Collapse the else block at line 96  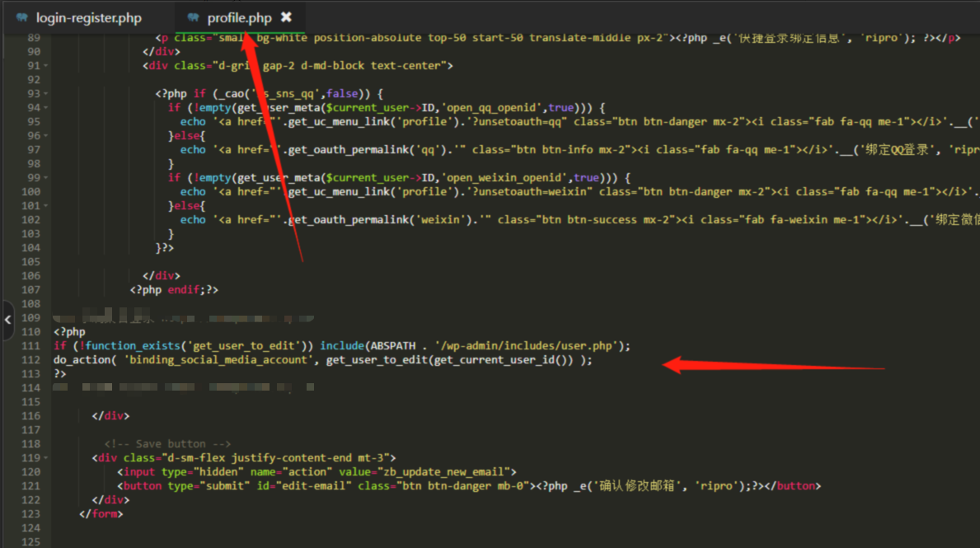pos(46,136)
